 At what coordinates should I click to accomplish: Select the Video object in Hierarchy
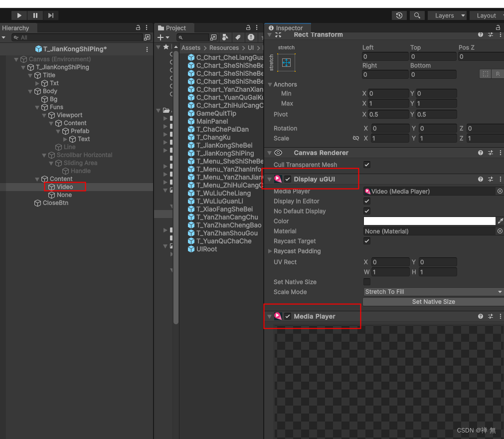pyautogui.click(x=65, y=187)
